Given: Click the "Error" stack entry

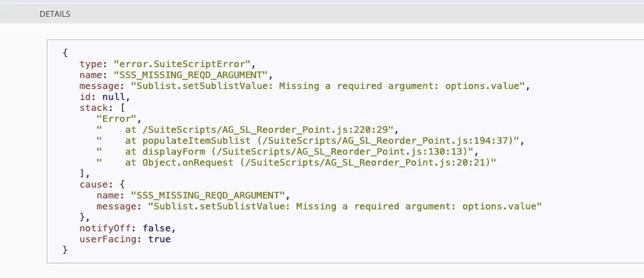Looking at the screenshot, I should click(119, 119).
